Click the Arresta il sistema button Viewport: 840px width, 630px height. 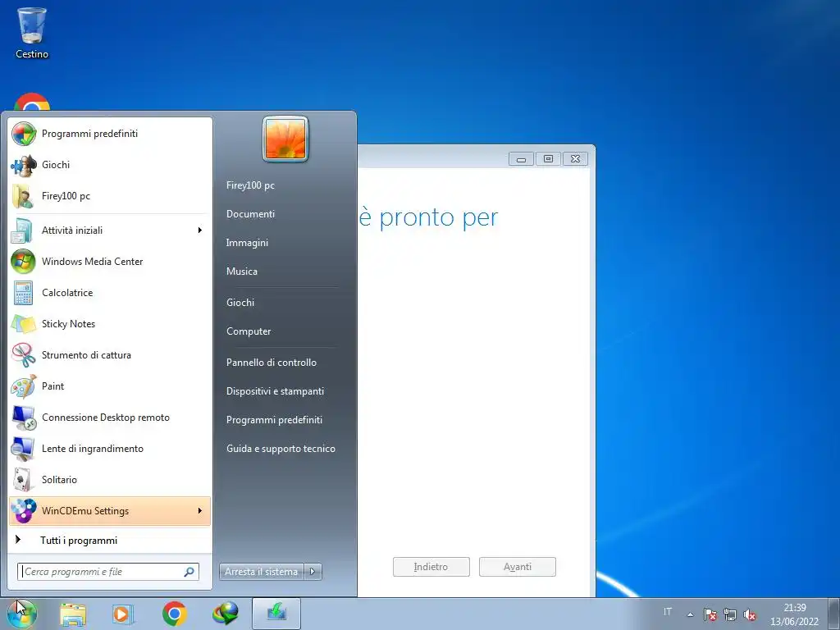tap(262, 572)
